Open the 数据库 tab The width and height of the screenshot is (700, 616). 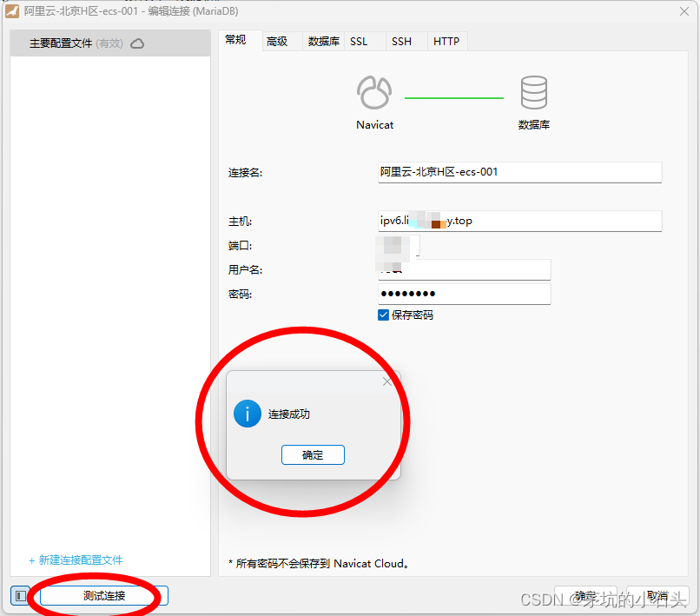(x=323, y=42)
